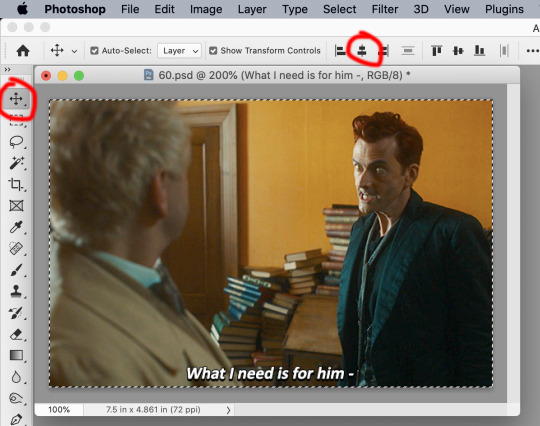
Task: Open the Type menu
Action: point(295,9)
